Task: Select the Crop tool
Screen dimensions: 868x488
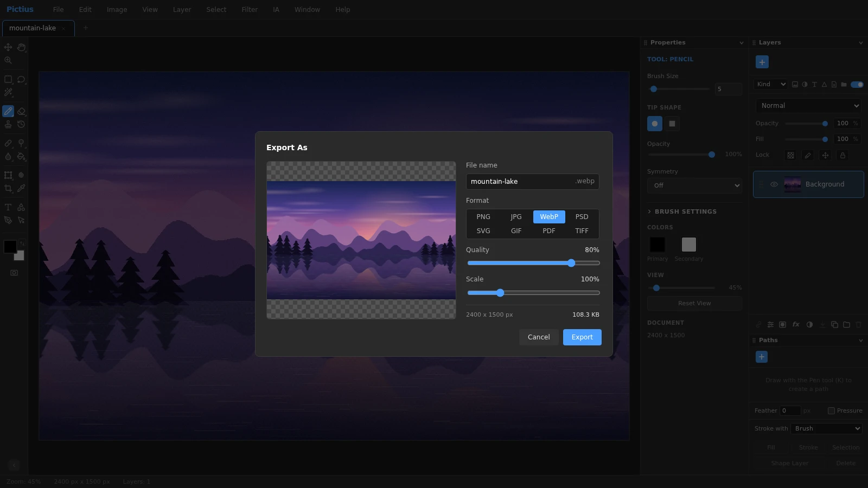Action: (x=8, y=188)
